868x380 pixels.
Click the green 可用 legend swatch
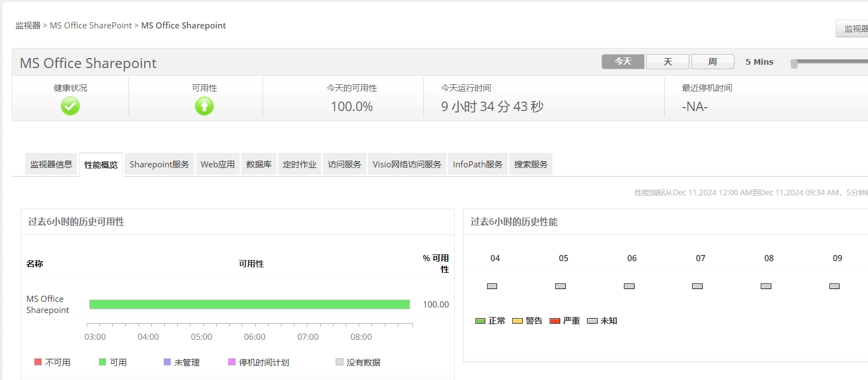pyautogui.click(x=102, y=362)
